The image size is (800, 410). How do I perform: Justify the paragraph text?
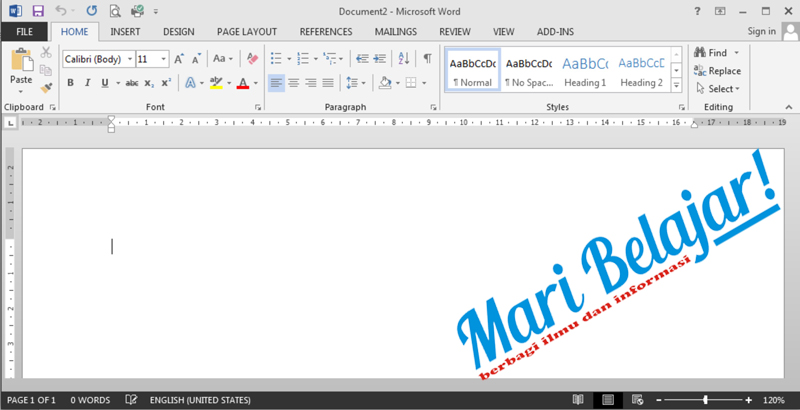[328, 83]
